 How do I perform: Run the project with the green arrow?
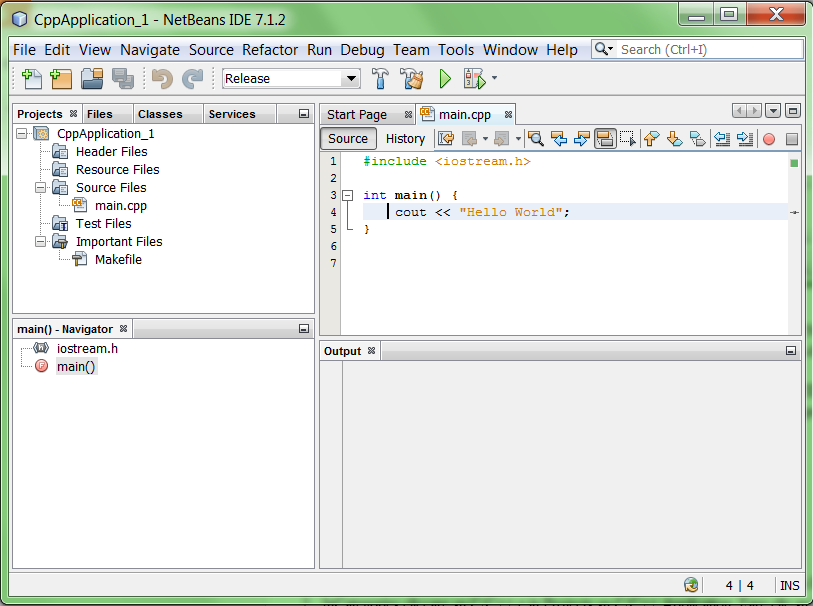pos(443,79)
